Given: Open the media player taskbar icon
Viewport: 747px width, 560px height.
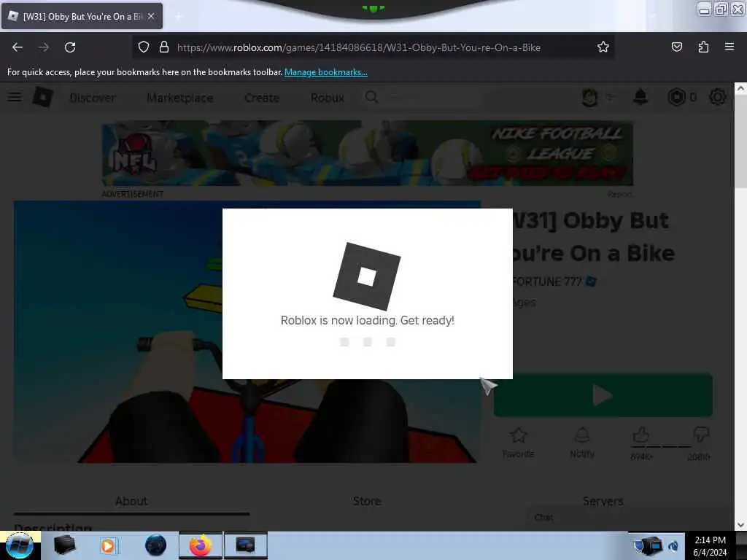Looking at the screenshot, I should point(108,545).
